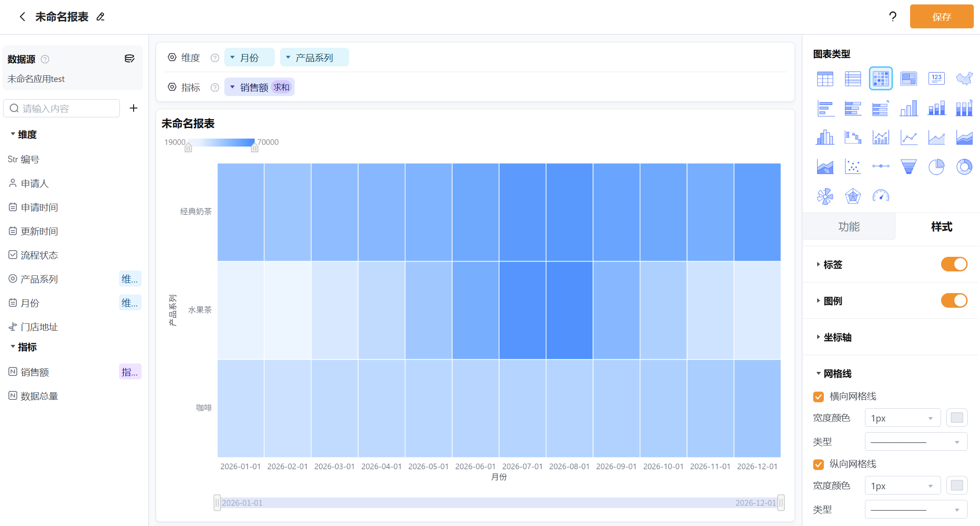This screenshot has width=980, height=526.
Task: Select the scatter plot chart type
Action: click(x=853, y=167)
